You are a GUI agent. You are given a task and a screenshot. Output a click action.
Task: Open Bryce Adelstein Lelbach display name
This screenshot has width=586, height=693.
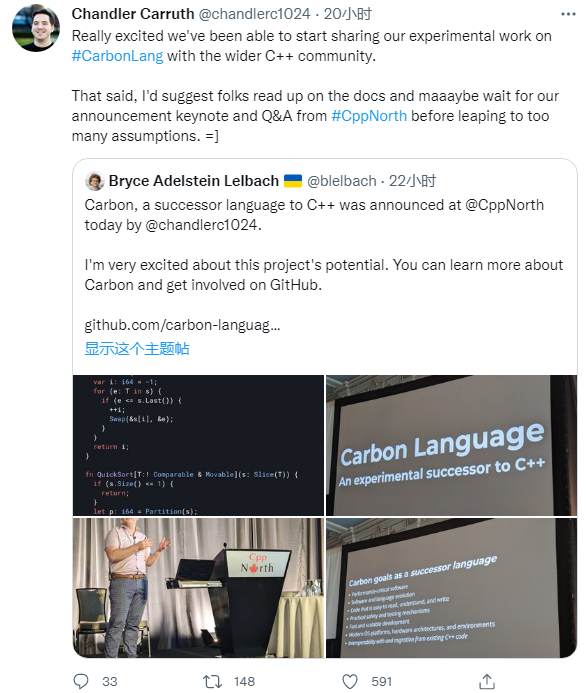click(x=194, y=181)
